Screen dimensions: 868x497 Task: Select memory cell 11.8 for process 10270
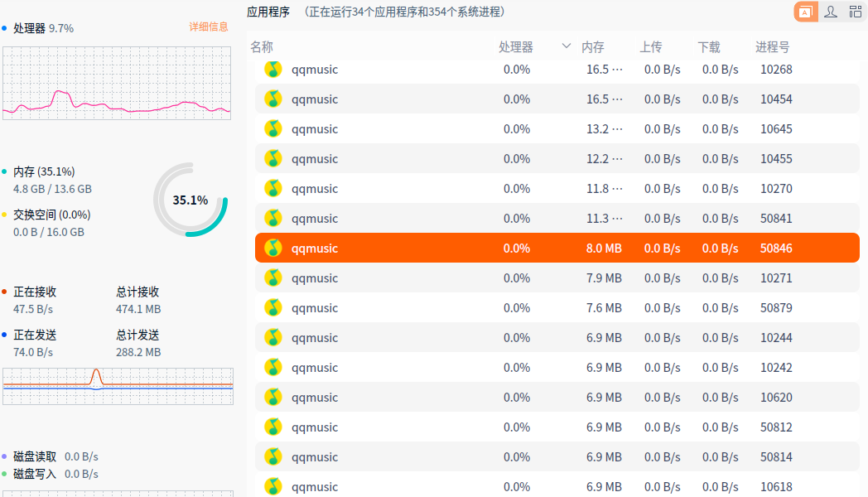tap(605, 189)
